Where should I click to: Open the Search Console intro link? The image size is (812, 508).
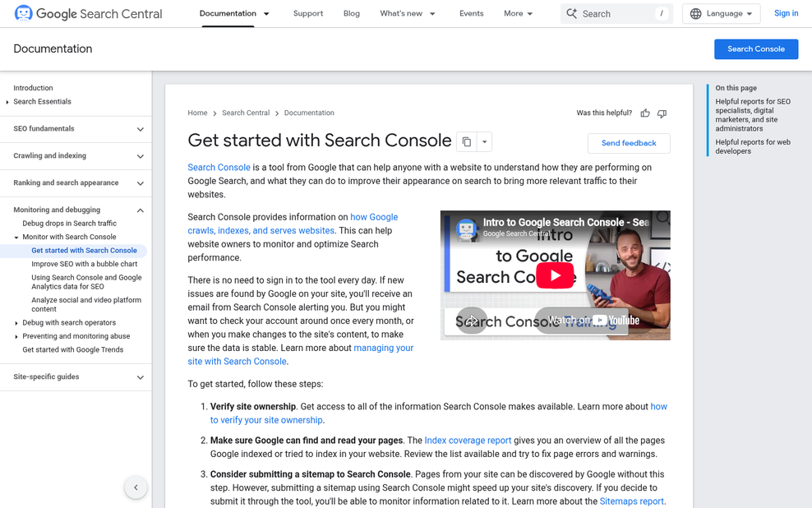[219, 167]
